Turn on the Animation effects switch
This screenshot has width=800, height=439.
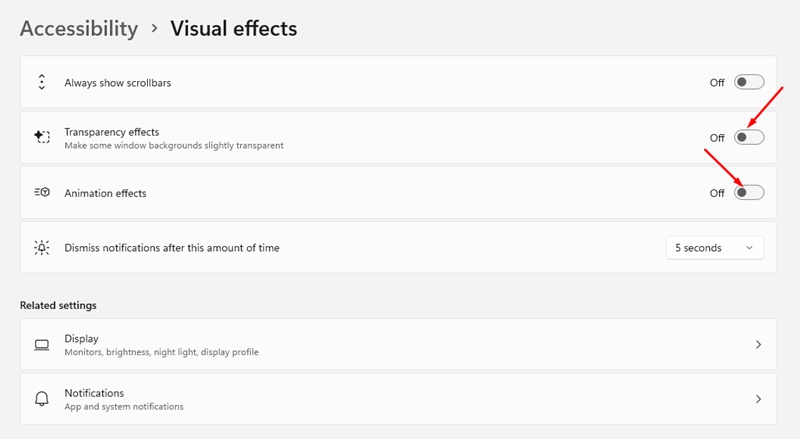click(x=749, y=192)
